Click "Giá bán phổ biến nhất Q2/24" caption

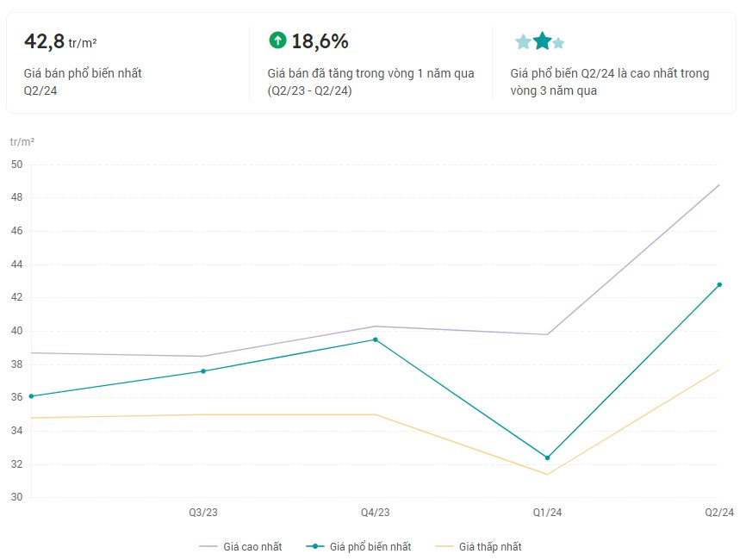click(83, 82)
